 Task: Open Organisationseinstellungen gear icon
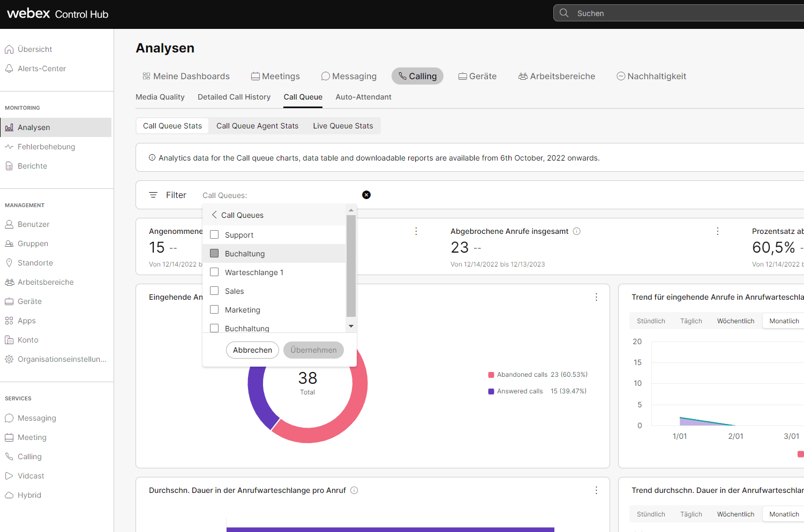point(9,359)
